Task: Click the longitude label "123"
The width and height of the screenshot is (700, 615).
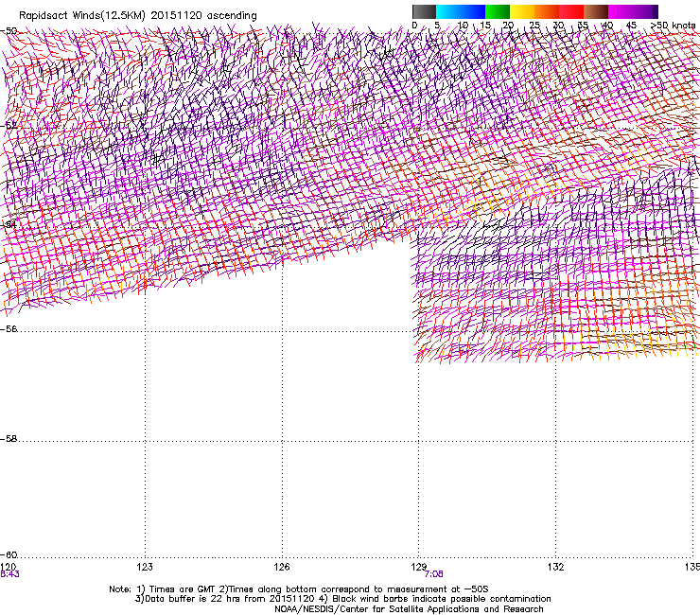Action: (145, 567)
